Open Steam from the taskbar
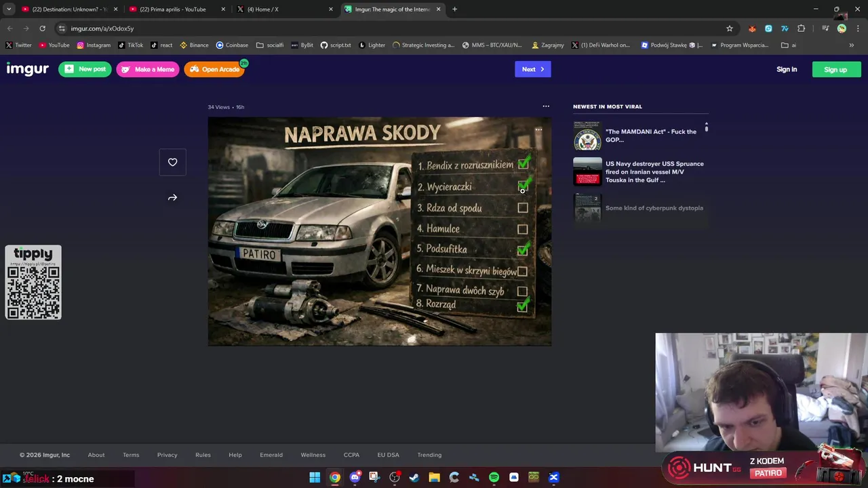 tap(414, 477)
